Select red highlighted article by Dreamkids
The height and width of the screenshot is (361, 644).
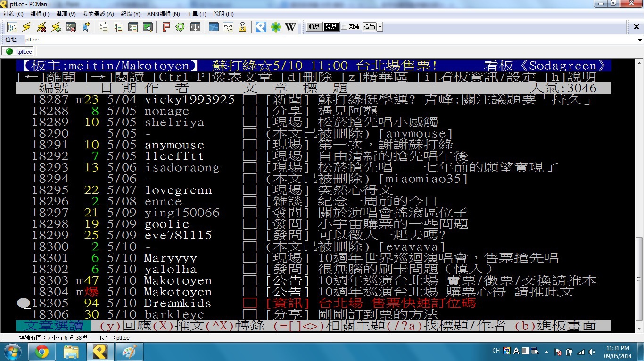pyautogui.click(x=314, y=304)
